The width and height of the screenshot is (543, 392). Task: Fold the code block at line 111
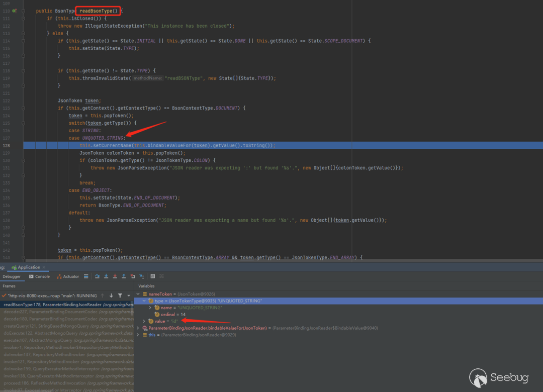[23, 19]
